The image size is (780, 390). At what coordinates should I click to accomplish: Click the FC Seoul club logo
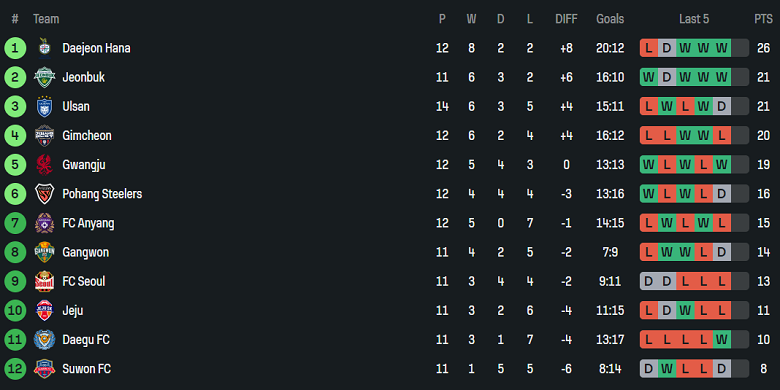(x=44, y=282)
